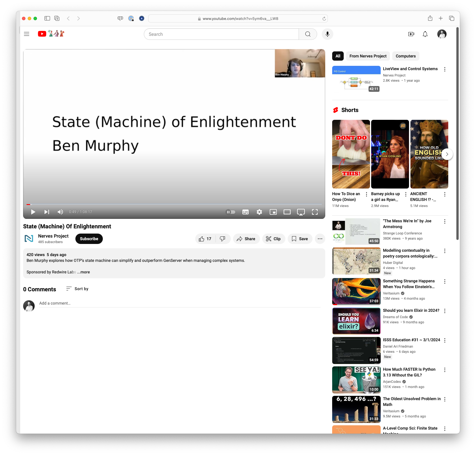Toggle the autoplay switch in the player
Viewport: 476px width, 455px height.
(230, 212)
